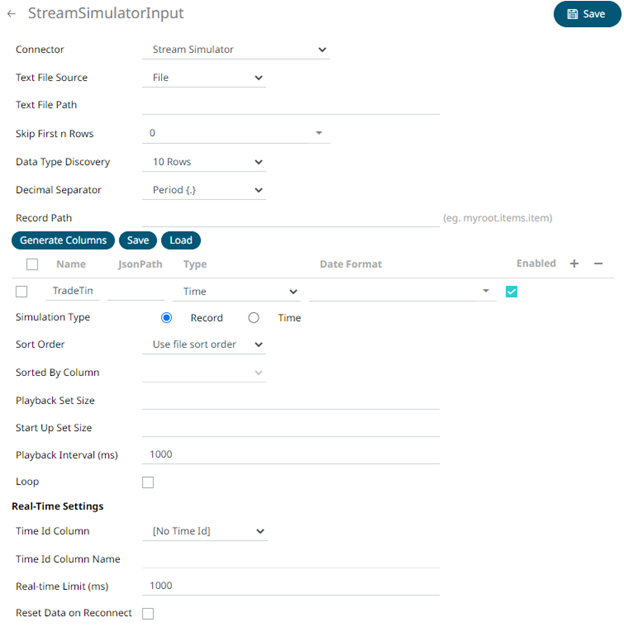Click the plus icon to add column
Image resolution: width=624 pixels, height=627 pixels.
click(574, 264)
